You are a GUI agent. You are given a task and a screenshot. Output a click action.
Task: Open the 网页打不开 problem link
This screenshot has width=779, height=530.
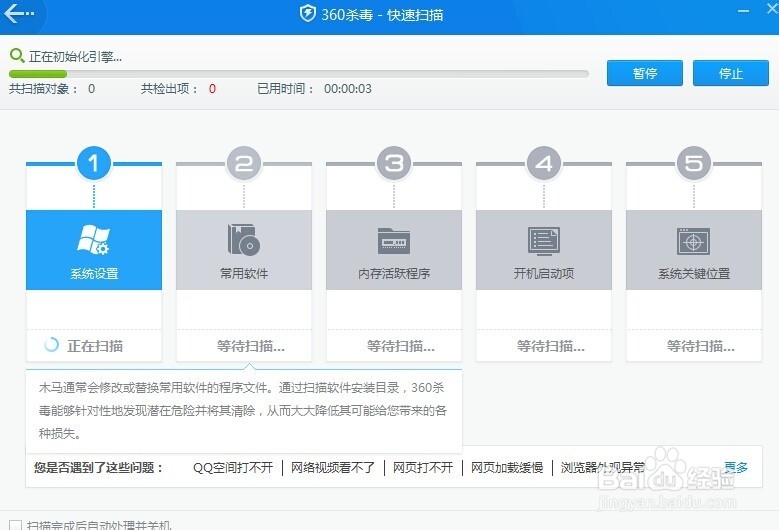(423, 467)
